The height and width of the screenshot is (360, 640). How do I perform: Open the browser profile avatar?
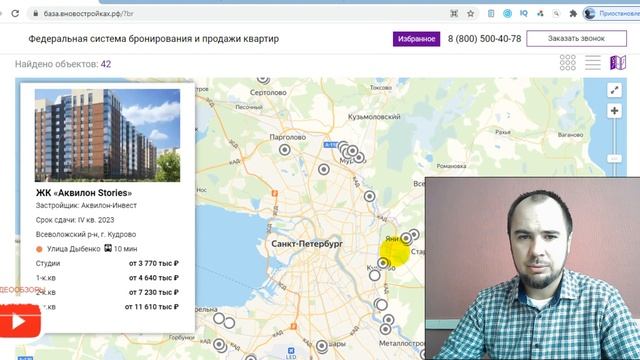pos(589,13)
